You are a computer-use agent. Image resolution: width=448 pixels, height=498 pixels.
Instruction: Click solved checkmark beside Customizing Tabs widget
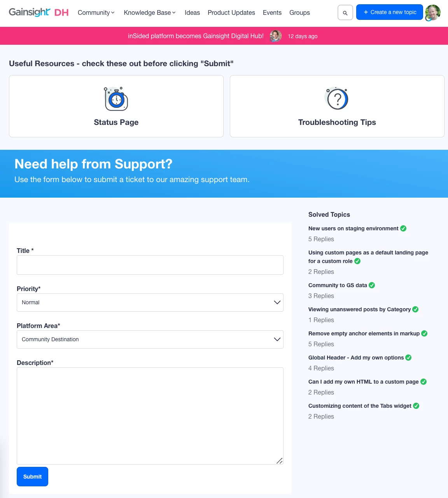[416, 406]
